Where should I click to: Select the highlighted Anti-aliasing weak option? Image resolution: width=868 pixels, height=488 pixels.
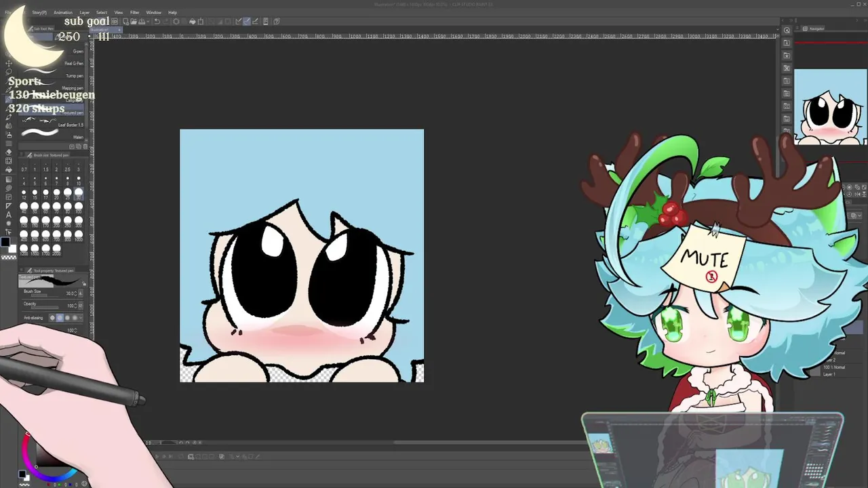pyautogui.click(x=60, y=318)
